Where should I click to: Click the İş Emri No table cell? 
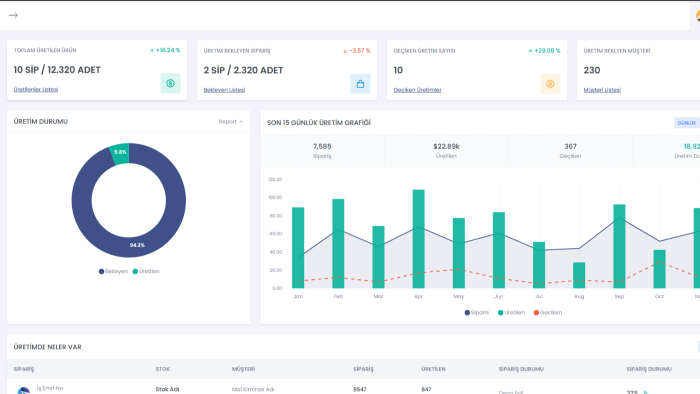(x=50, y=388)
